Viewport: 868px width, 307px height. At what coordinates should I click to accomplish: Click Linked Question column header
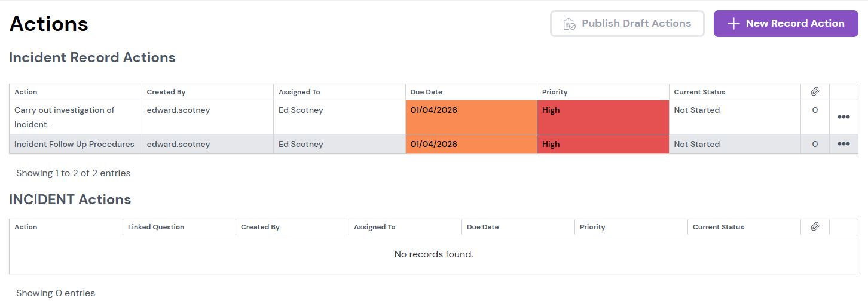tap(156, 227)
